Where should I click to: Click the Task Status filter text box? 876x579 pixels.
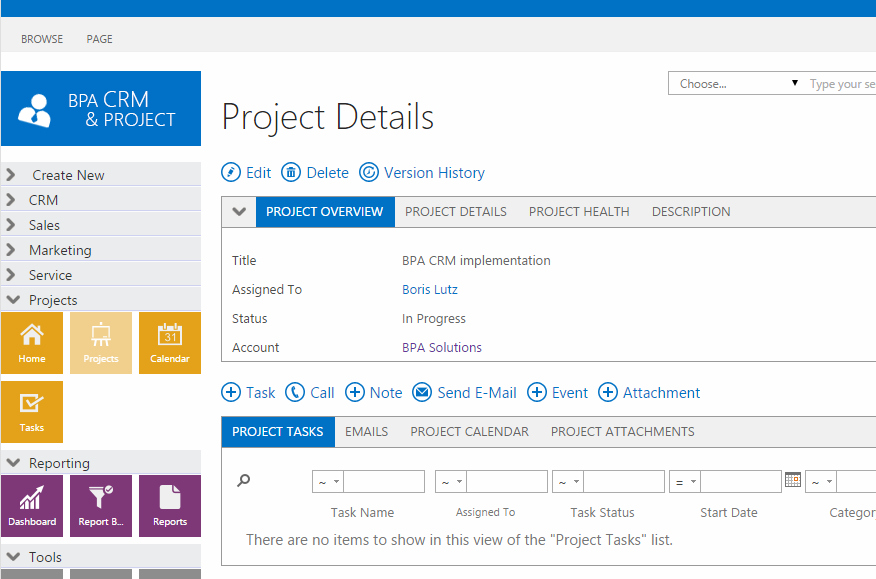click(x=624, y=482)
